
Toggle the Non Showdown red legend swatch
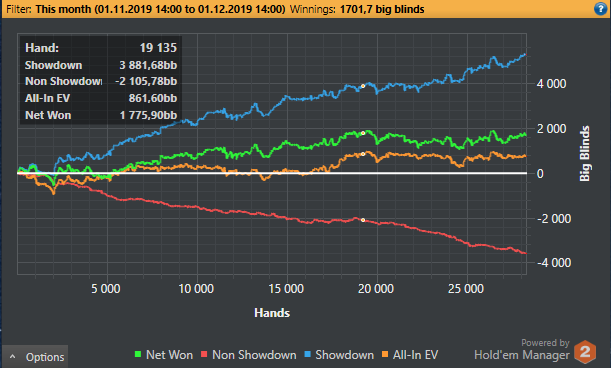(204, 354)
